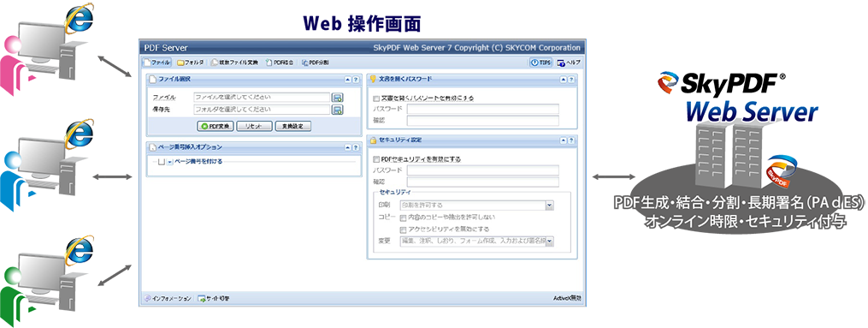The height and width of the screenshot is (328, 868).
Task: Select the PDF分割 toolbar item
Action: click(x=315, y=63)
